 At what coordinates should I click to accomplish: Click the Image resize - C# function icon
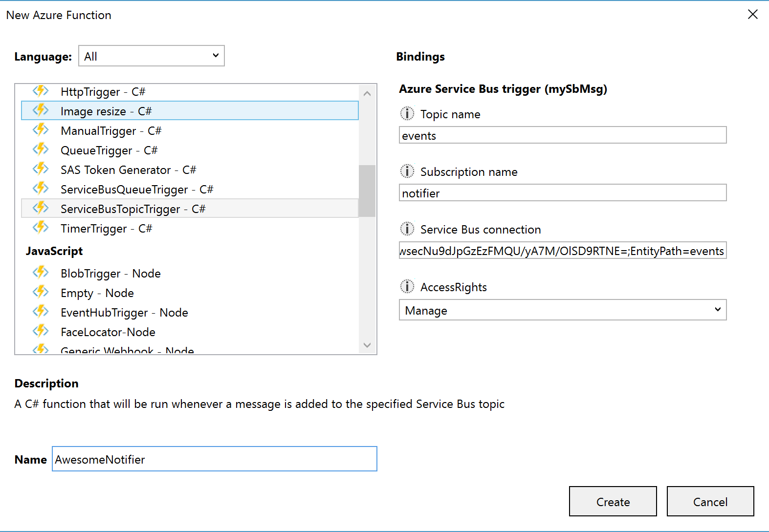(41, 110)
